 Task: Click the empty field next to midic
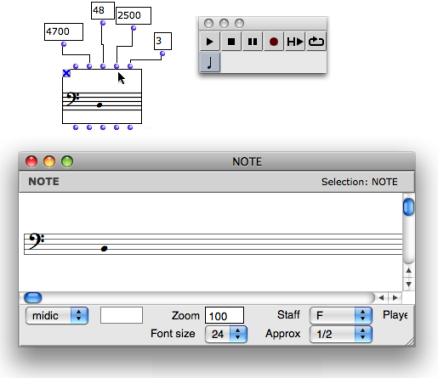[x=121, y=315]
